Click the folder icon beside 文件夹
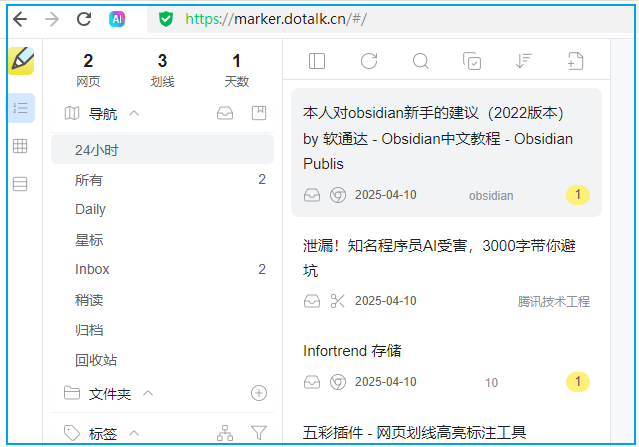Viewport: 639px width, 447px height. pyautogui.click(x=72, y=393)
